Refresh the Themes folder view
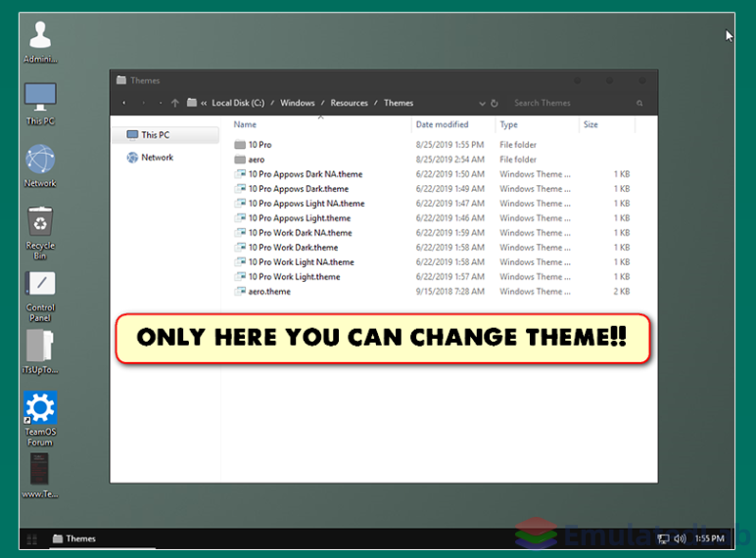 (x=495, y=103)
